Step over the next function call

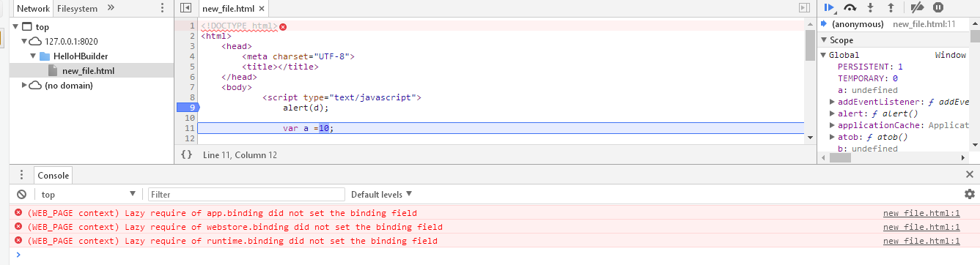850,7
